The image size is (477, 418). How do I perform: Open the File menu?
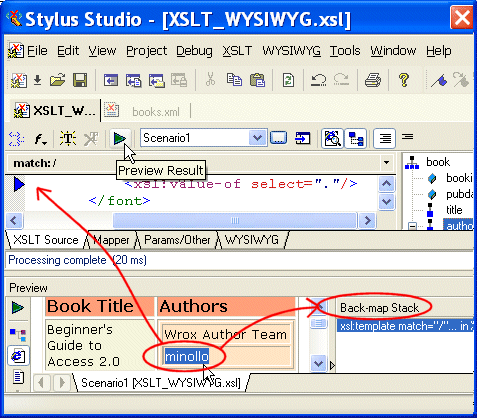pos(37,51)
